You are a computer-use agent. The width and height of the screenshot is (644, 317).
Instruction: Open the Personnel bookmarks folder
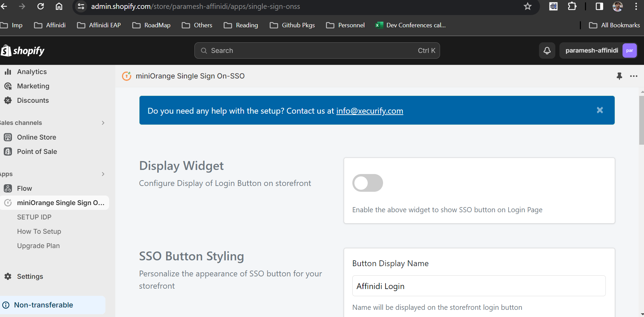345,25
